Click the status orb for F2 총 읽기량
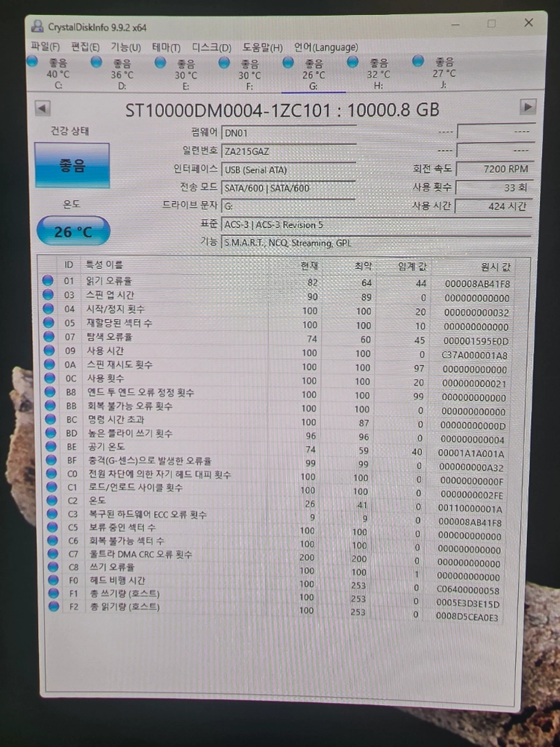560x747 pixels. pyautogui.click(x=53, y=606)
